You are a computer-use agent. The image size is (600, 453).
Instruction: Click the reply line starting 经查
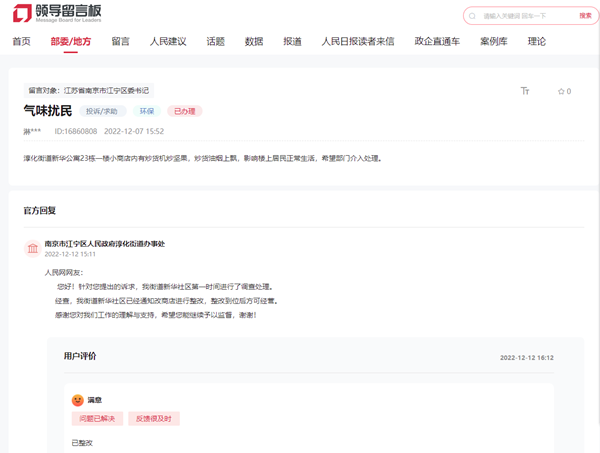166,301
